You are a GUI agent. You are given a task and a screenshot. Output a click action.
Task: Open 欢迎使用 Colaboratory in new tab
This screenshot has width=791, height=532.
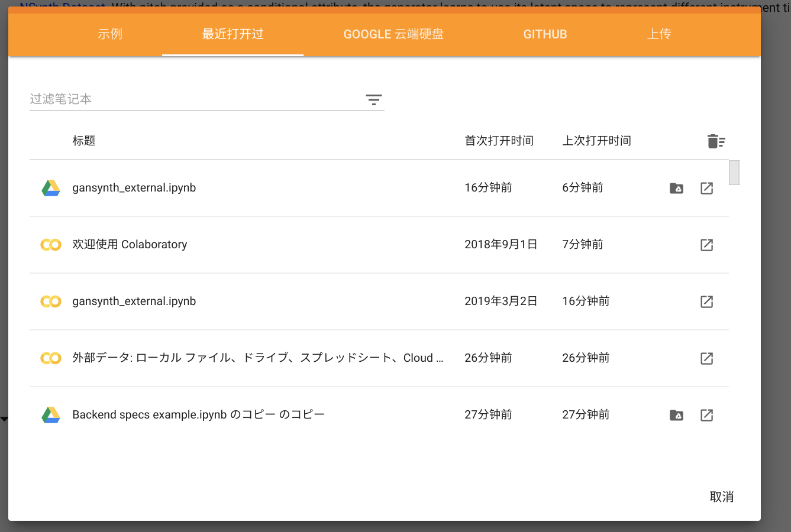click(706, 245)
